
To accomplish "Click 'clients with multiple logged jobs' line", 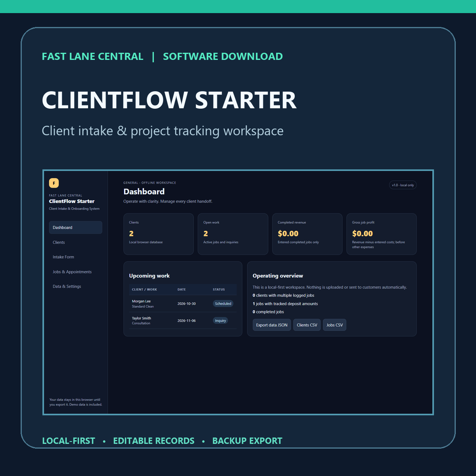I will pyautogui.click(x=283, y=296).
